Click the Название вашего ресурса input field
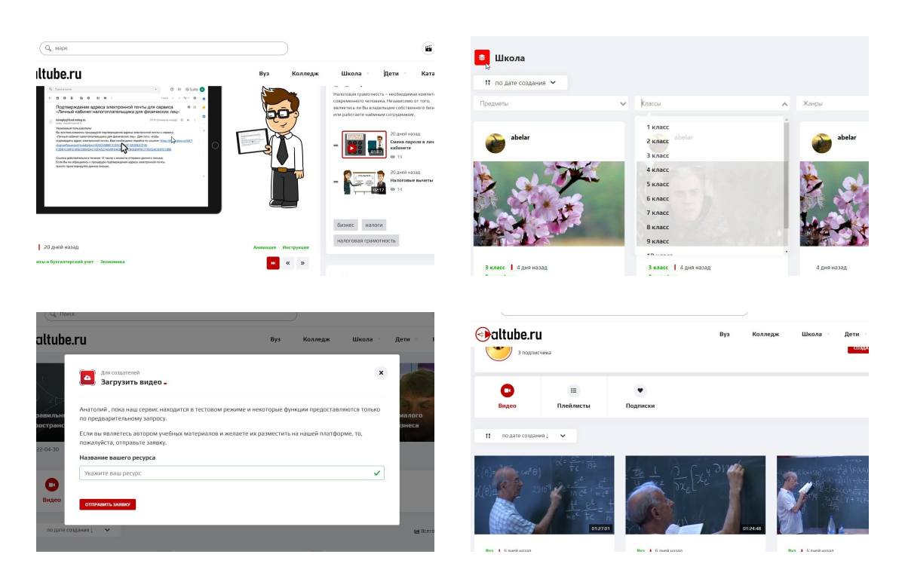Screen dimensions: 905x588 tap(231, 473)
